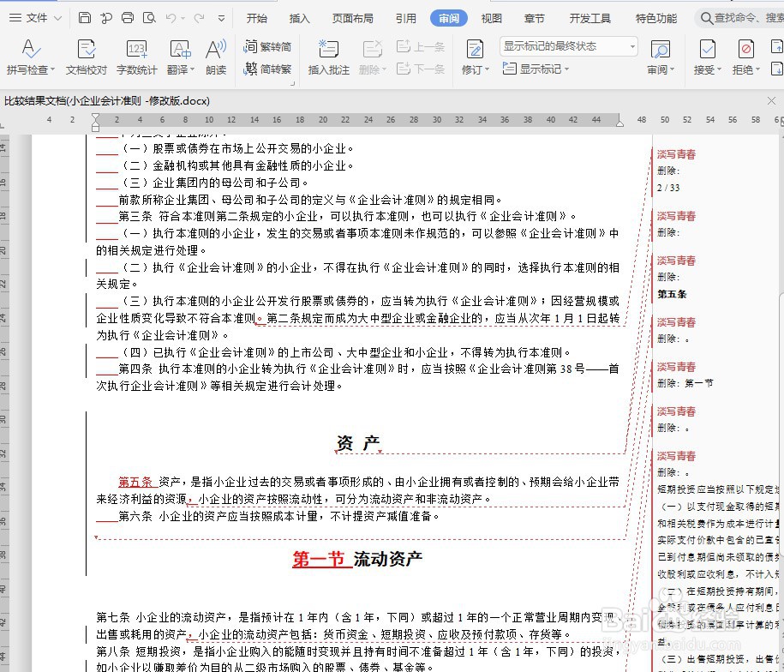
Task: Click the 拒绝 reject changes icon
Action: 746,49
